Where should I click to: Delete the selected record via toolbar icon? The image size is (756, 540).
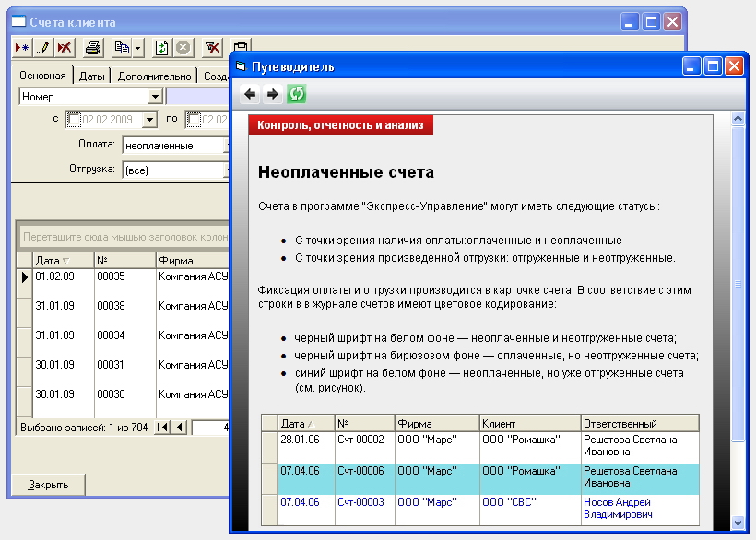(x=65, y=48)
